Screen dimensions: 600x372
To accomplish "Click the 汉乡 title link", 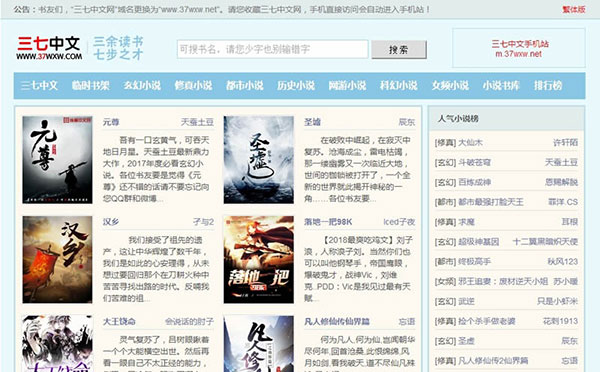I will coord(111,222).
